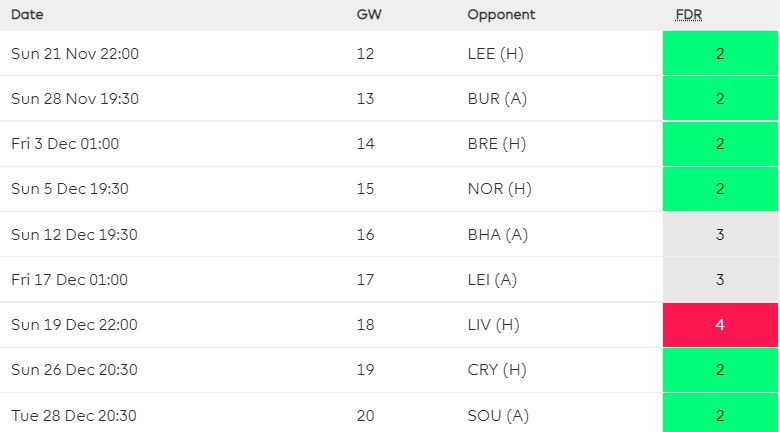
Task: Select the LIV (H) opponent cell
Action: tap(493, 325)
